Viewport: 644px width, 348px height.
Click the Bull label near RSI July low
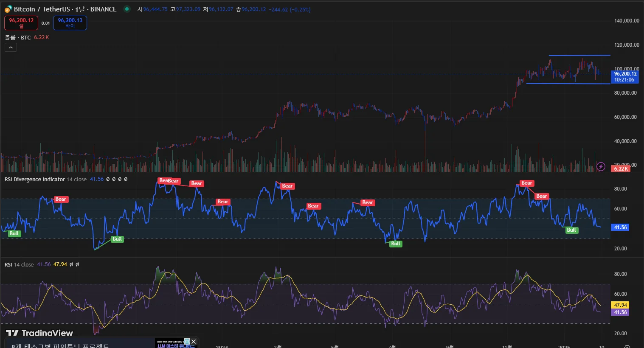(396, 244)
